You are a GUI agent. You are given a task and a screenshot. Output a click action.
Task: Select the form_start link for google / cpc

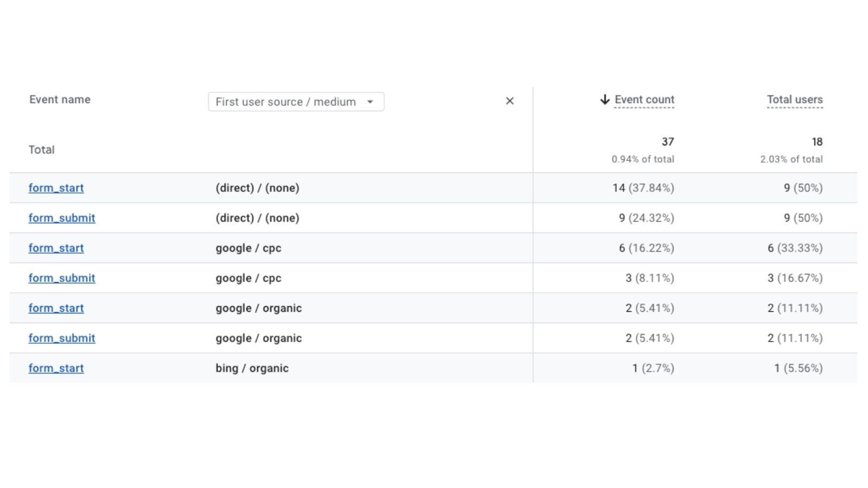(56, 248)
